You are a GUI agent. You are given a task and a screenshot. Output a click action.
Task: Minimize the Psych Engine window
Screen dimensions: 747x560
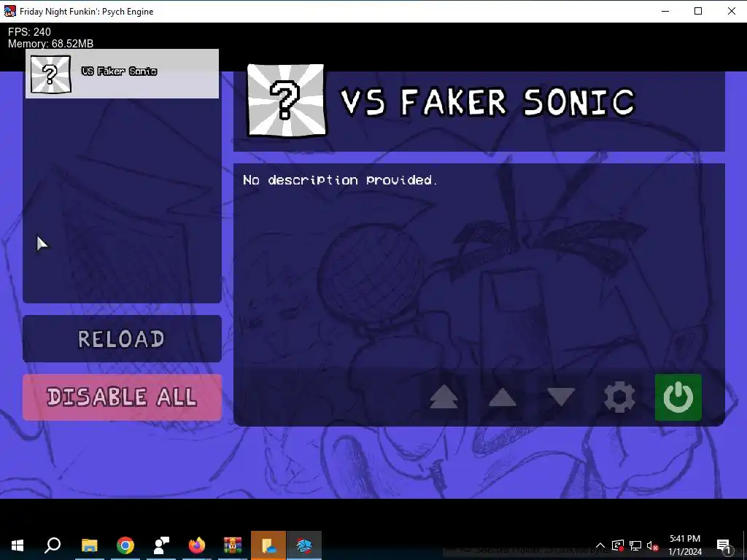(x=665, y=11)
